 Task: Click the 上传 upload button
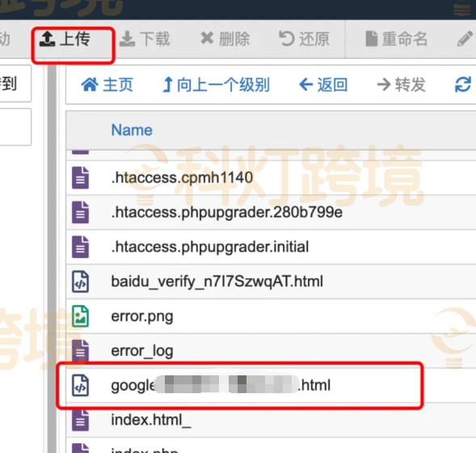coord(65,39)
